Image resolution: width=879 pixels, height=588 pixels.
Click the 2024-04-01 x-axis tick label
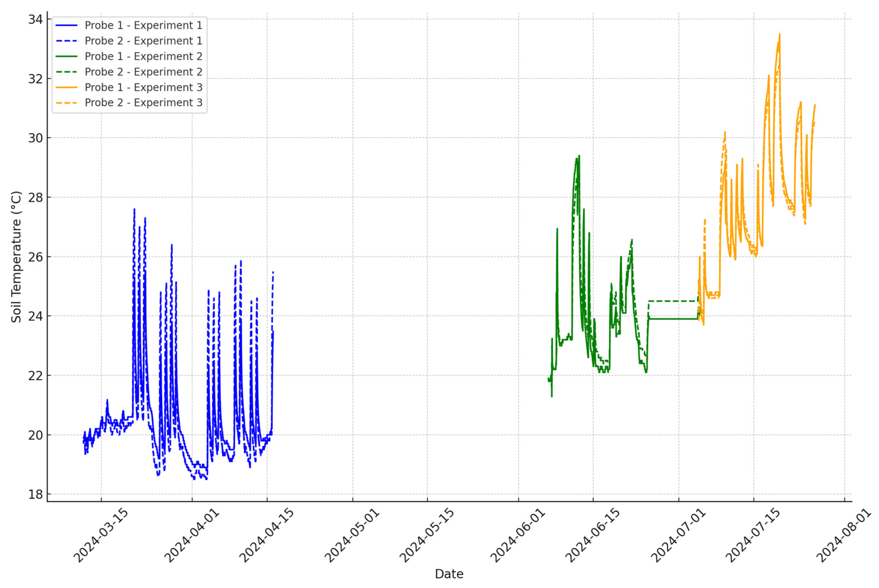coord(192,535)
